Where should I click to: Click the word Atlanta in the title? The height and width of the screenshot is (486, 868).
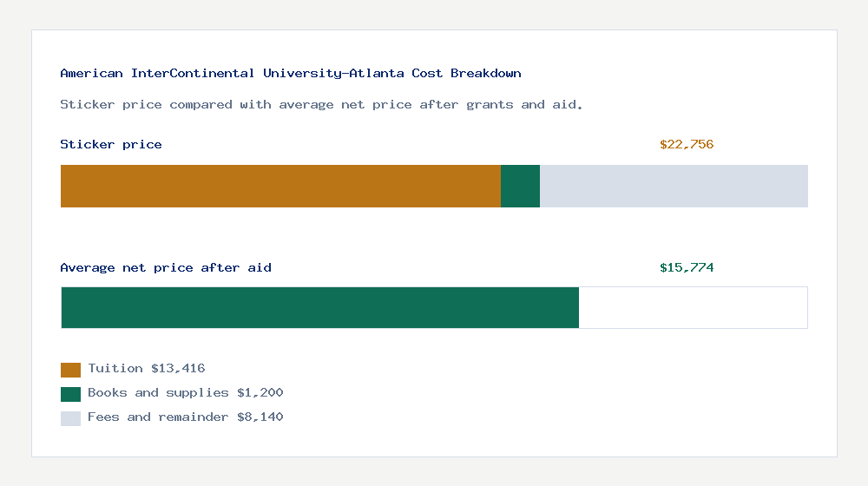click(377, 73)
